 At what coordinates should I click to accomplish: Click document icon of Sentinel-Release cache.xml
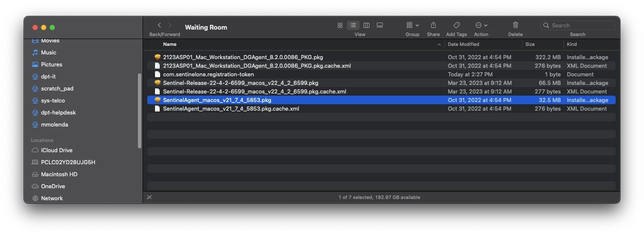[x=157, y=91]
